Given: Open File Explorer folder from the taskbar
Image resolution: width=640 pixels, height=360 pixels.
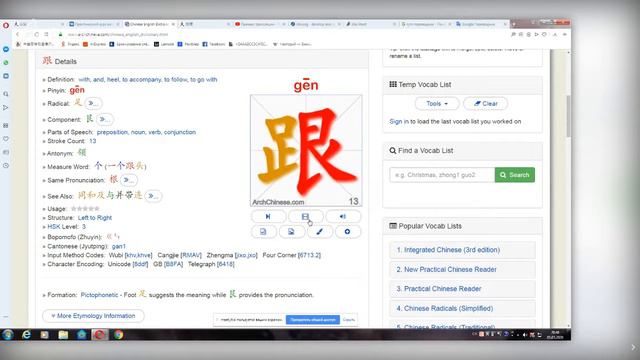Looking at the screenshot, I should pos(63,335).
